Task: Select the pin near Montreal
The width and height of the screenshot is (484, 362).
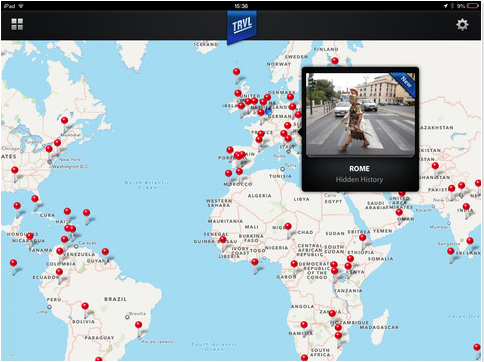Action: (x=65, y=122)
